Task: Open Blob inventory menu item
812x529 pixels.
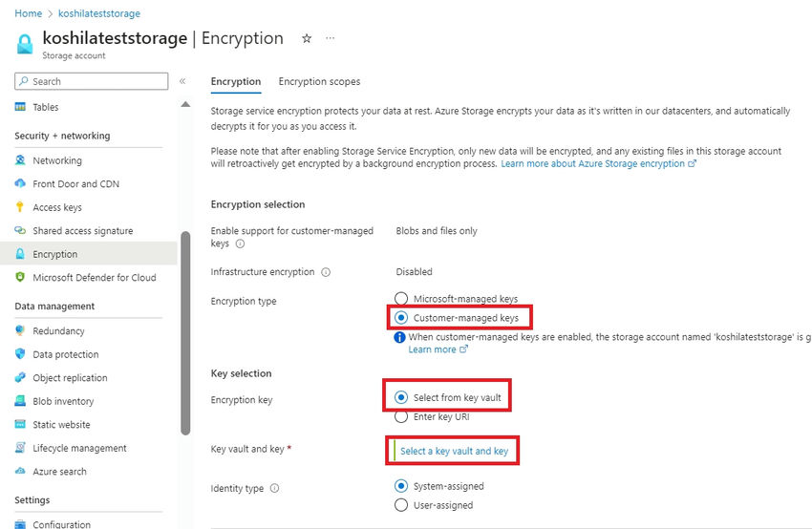Action: pyautogui.click(x=63, y=401)
